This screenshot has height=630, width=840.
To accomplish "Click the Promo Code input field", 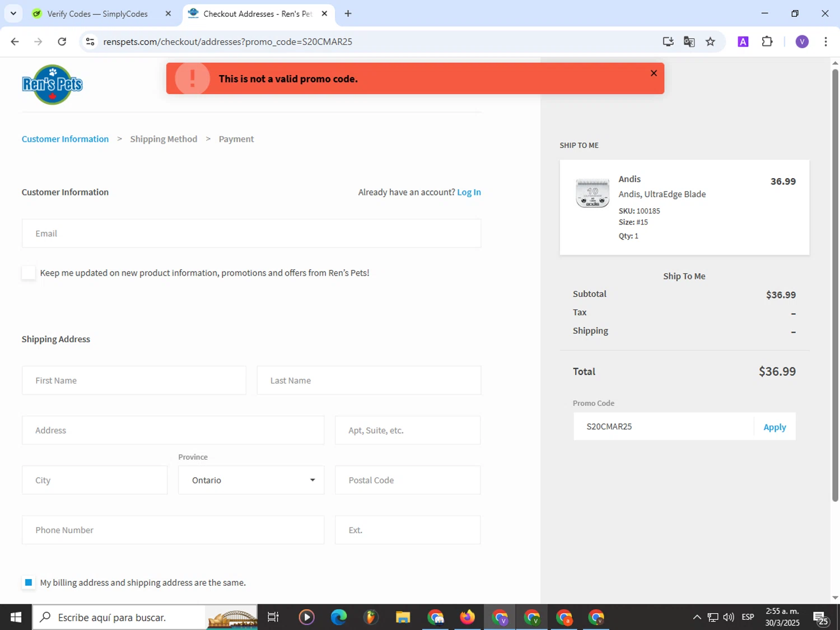I will click(x=664, y=427).
